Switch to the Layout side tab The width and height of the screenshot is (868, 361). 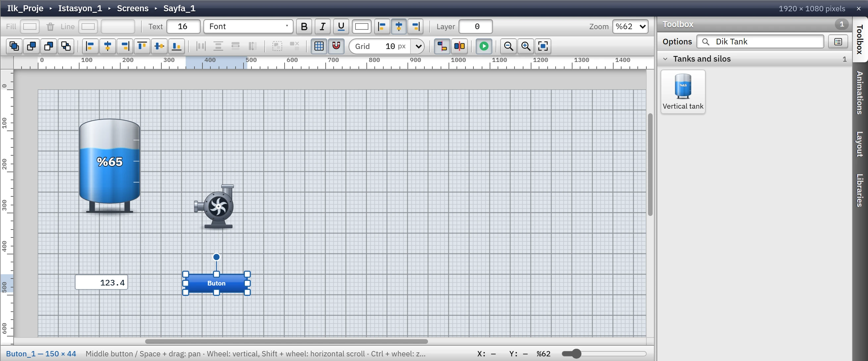(860, 144)
